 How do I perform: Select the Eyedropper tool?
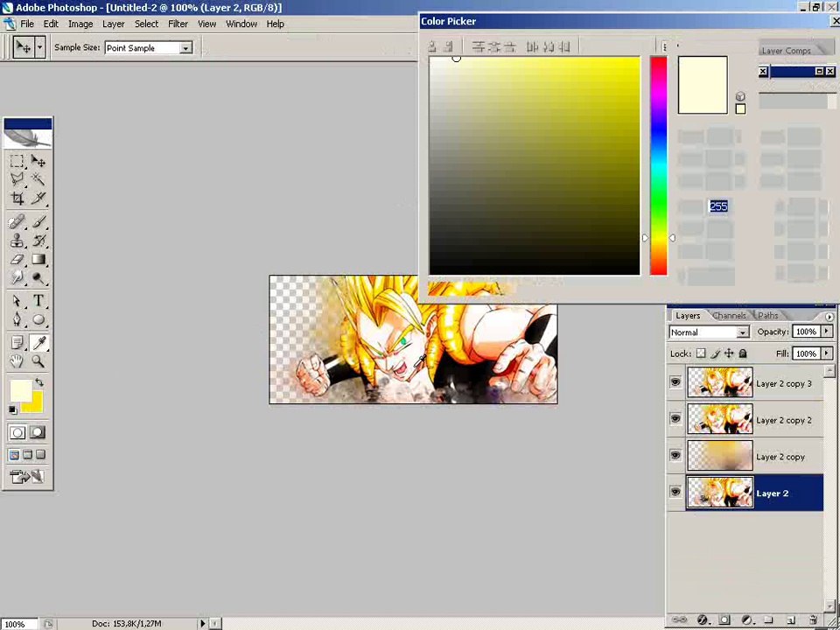[38, 342]
